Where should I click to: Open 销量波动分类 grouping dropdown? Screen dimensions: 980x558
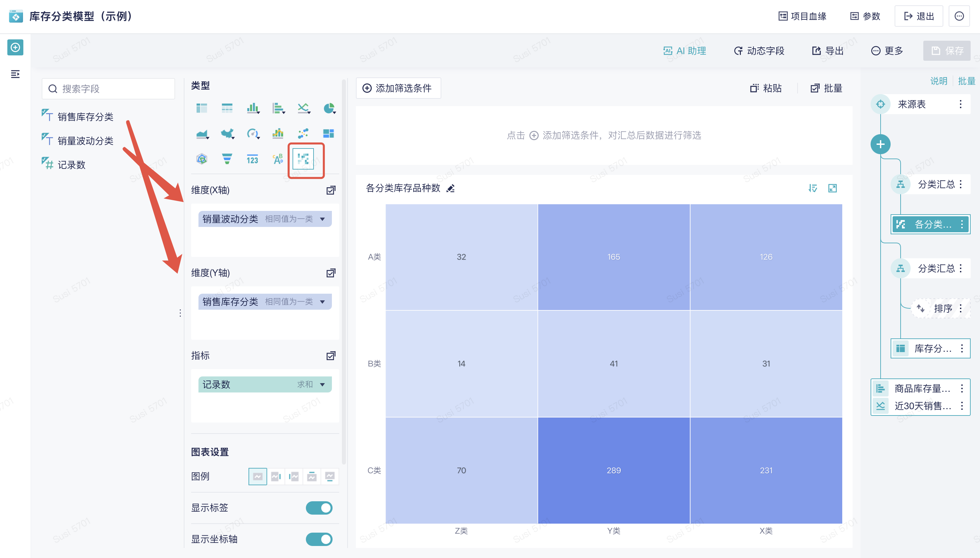coord(323,219)
